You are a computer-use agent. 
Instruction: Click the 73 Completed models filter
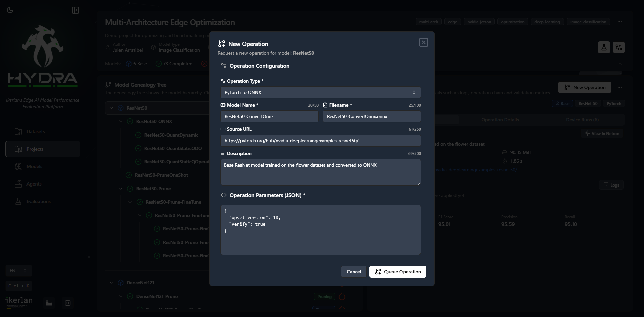(x=174, y=64)
